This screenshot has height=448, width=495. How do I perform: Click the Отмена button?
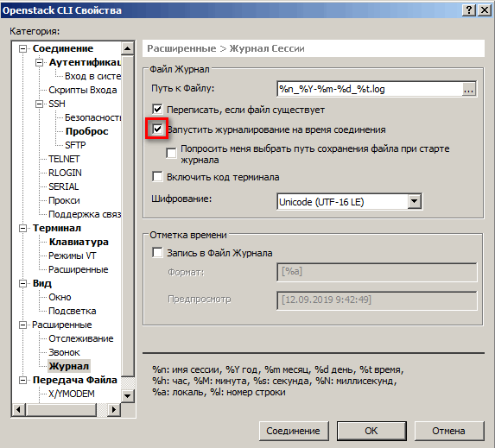pos(449,431)
